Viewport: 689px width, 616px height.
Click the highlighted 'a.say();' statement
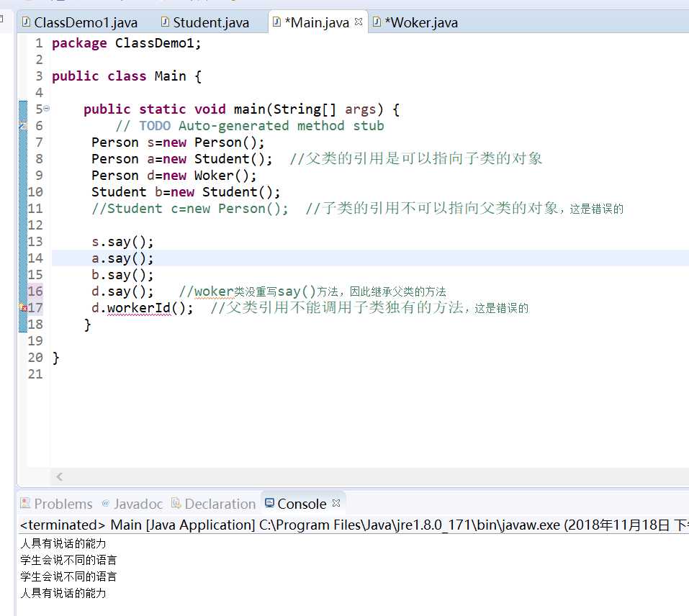(122, 258)
